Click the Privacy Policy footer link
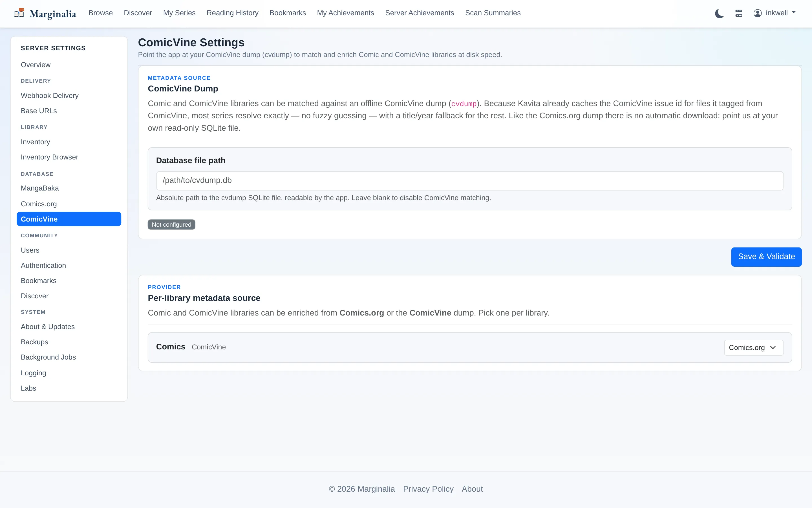Viewport: 812px width, 508px height. point(428,489)
